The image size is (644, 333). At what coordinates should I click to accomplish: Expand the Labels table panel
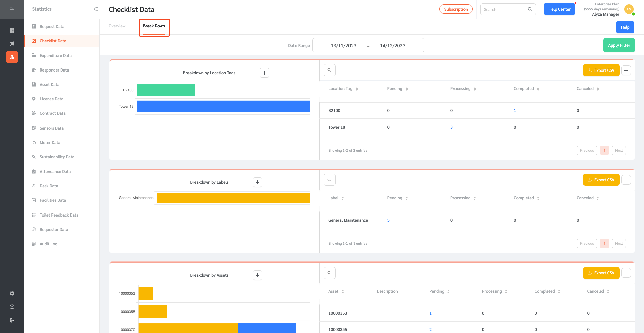coord(626,180)
